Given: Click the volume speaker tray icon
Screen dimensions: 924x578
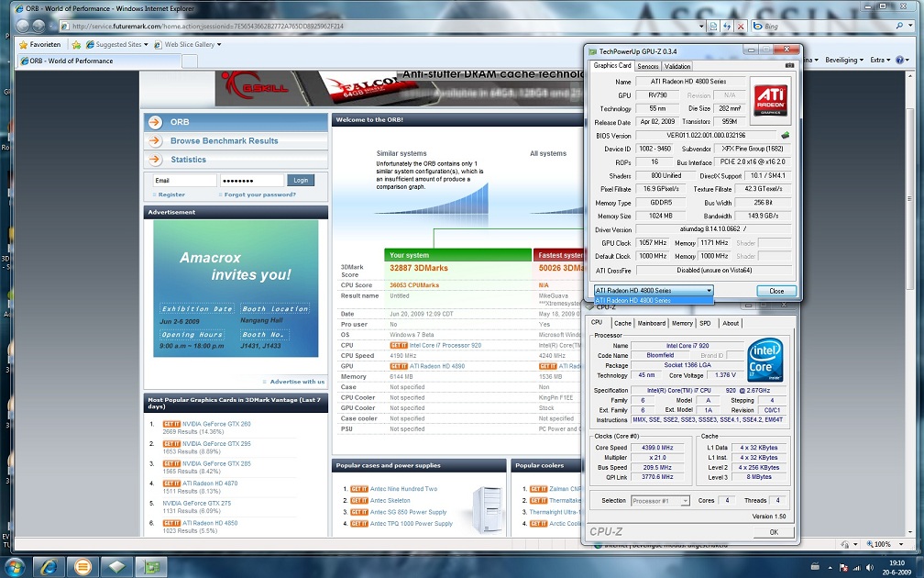Looking at the screenshot, I should coord(869,567).
